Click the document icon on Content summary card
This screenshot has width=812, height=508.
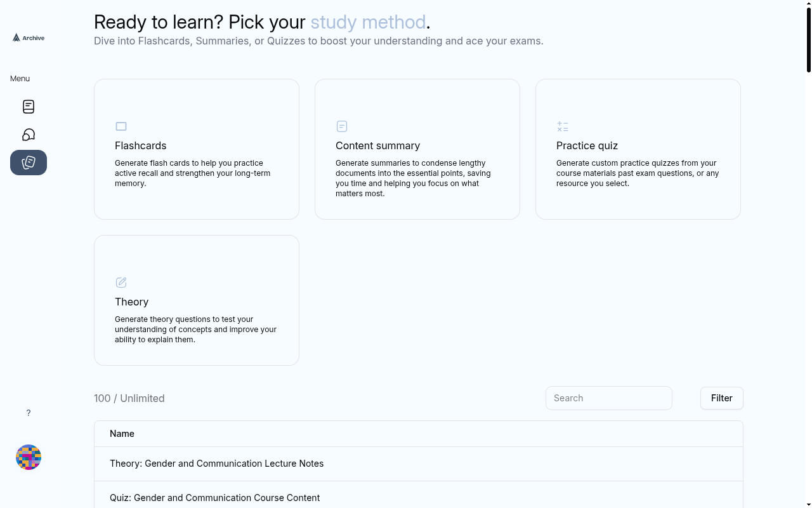(342, 126)
